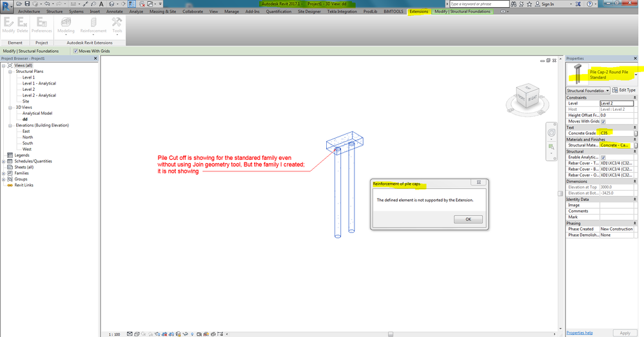Click the Thin Lines icon in quick access toolbar

click(x=132, y=4)
